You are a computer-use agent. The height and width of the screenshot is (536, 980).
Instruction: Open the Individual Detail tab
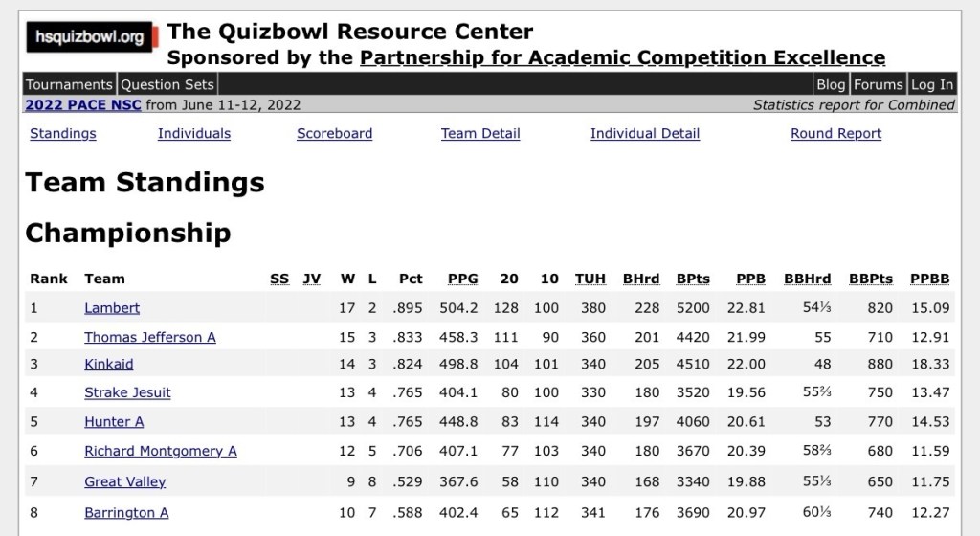tap(645, 134)
